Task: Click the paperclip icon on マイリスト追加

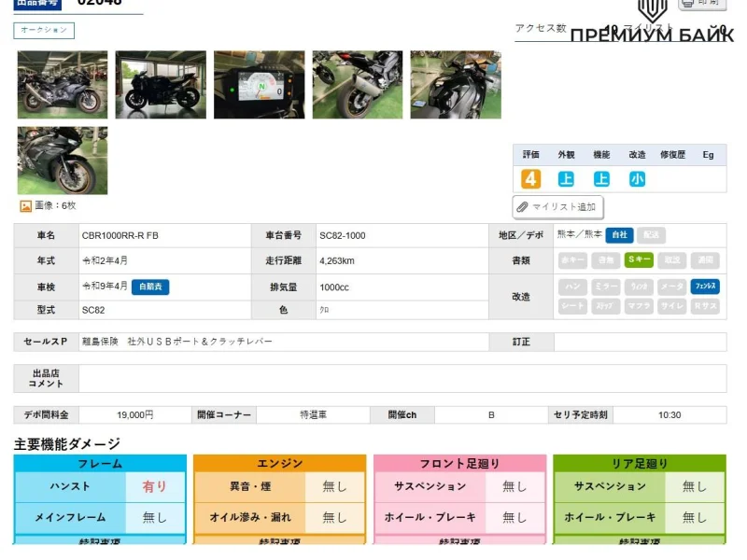Action: coord(523,207)
